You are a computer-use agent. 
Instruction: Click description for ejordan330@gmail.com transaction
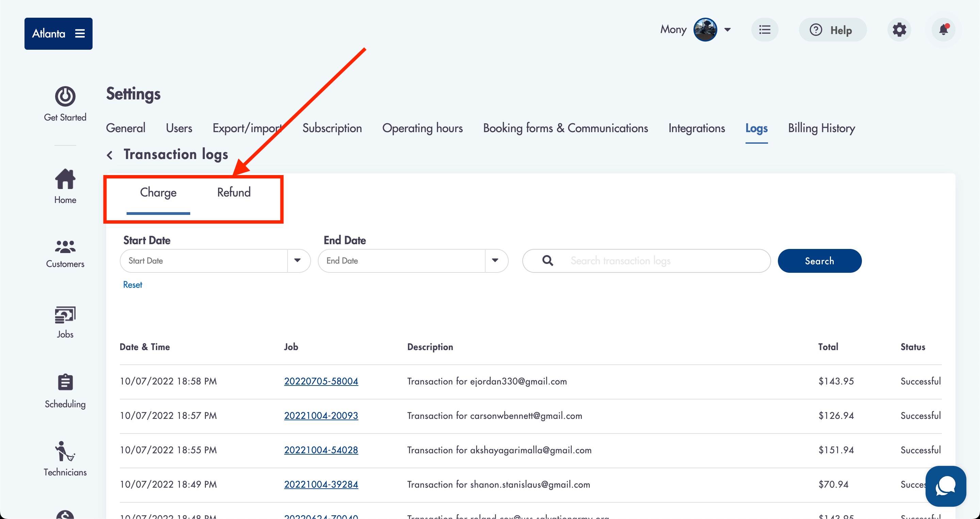(x=487, y=381)
